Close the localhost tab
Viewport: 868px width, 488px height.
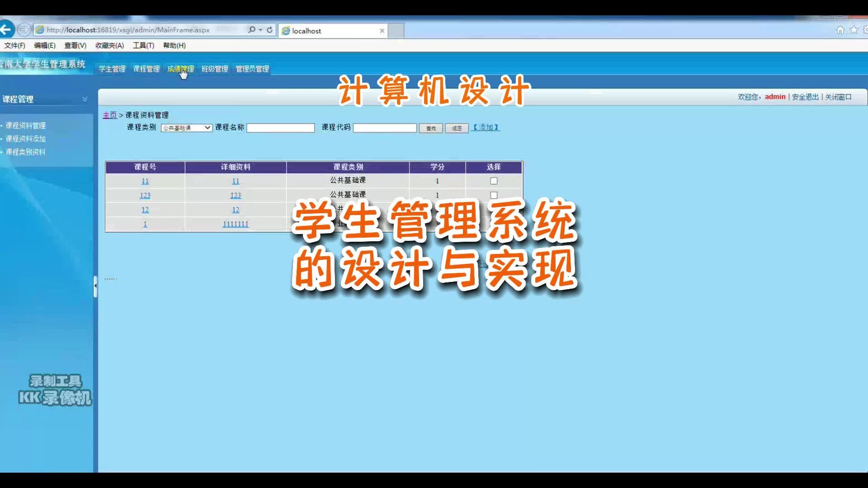pyautogui.click(x=382, y=31)
